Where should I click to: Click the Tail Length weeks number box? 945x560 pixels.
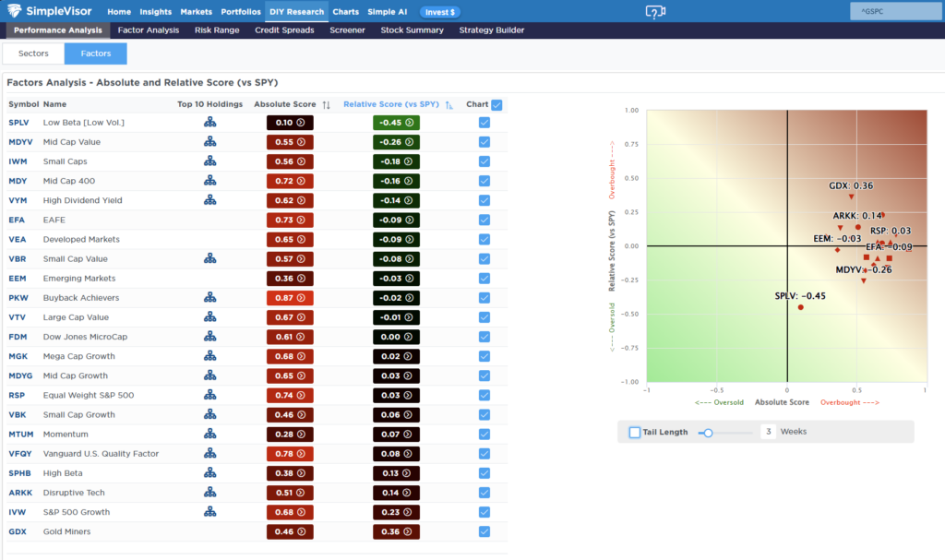pyautogui.click(x=768, y=432)
